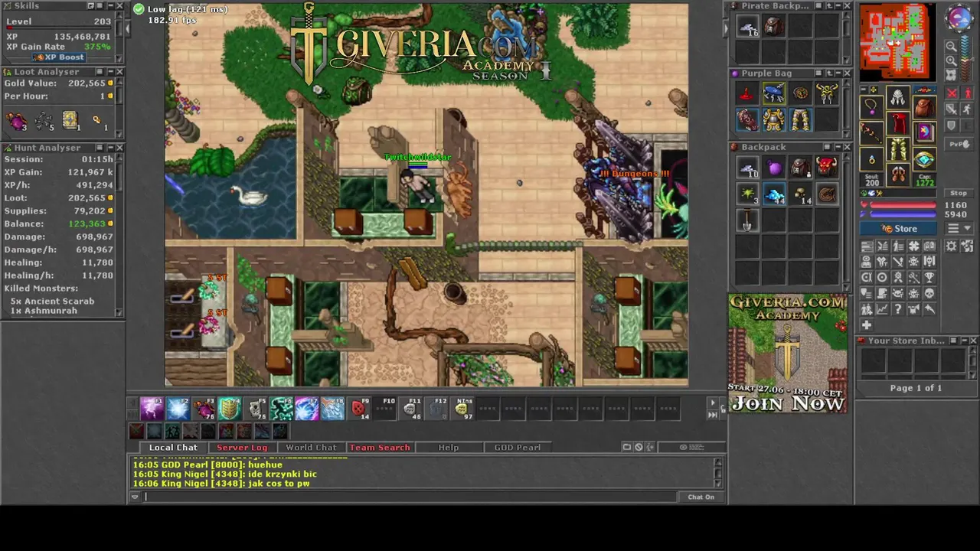The height and width of the screenshot is (551, 980).
Task: Open the trophy achievements icon
Action: pyautogui.click(x=929, y=277)
